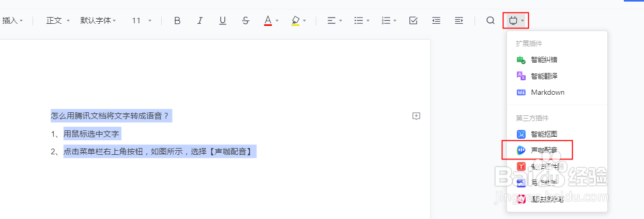Open the 正文 paragraph style dropdown
The width and height of the screenshot is (644, 219).
(x=57, y=21)
